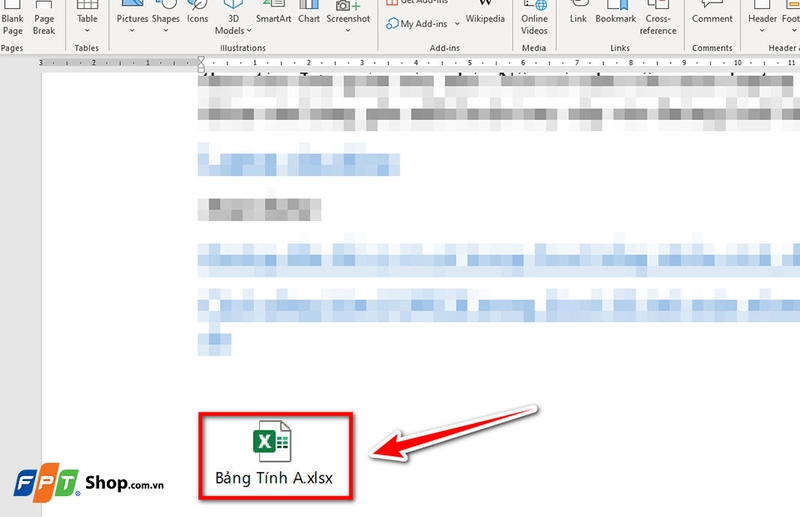Click the ruler indent marker
The height and width of the screenshot is (517, 800).
coord(201,64)
